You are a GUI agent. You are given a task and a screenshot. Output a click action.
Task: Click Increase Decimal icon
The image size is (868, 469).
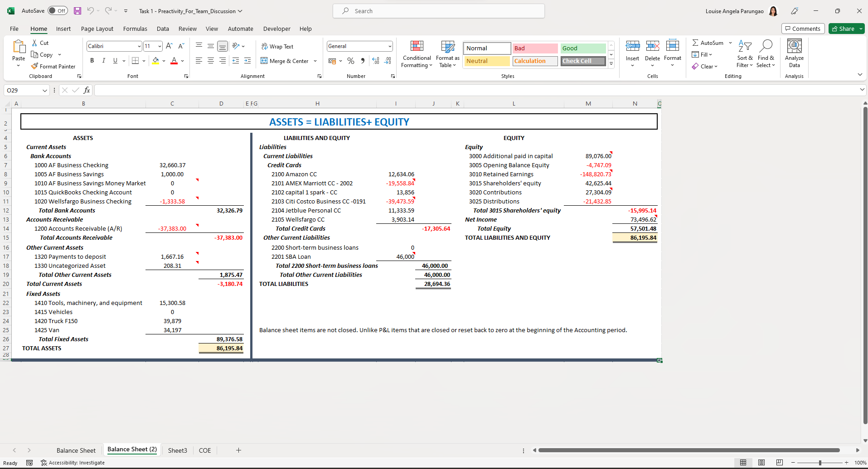[375, 61]
